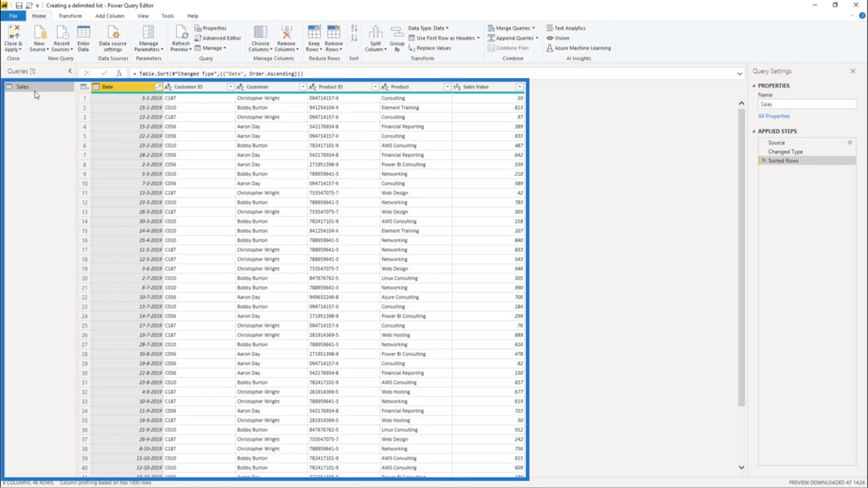Expand the formula bar
The image size is (868, 488).
point(739,73)
